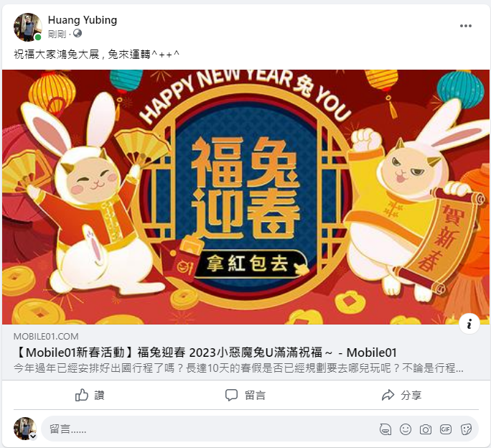The height and width of the screenshot is (448, 491).
Task: Click the link info "i" icon
Action: [469, 324]
